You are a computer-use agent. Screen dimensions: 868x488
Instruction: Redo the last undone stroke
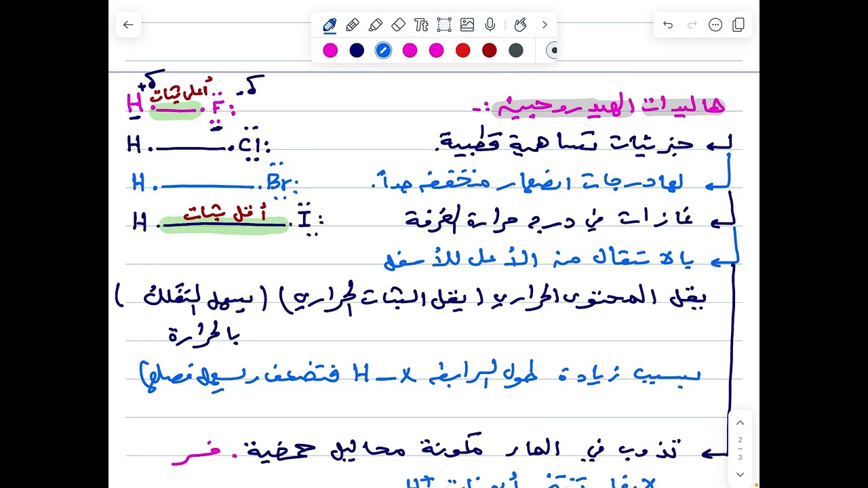[692, 25]
